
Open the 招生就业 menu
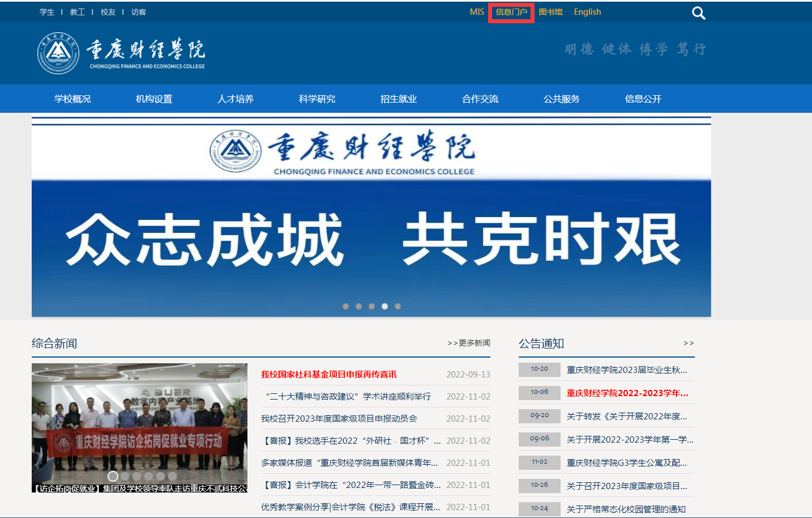399,99
